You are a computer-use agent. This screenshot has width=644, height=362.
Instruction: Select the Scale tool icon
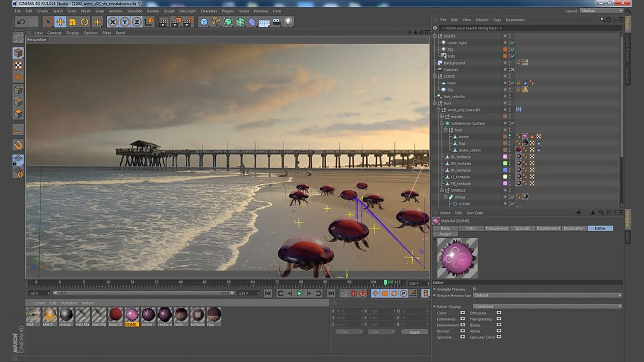coord(72,22)
